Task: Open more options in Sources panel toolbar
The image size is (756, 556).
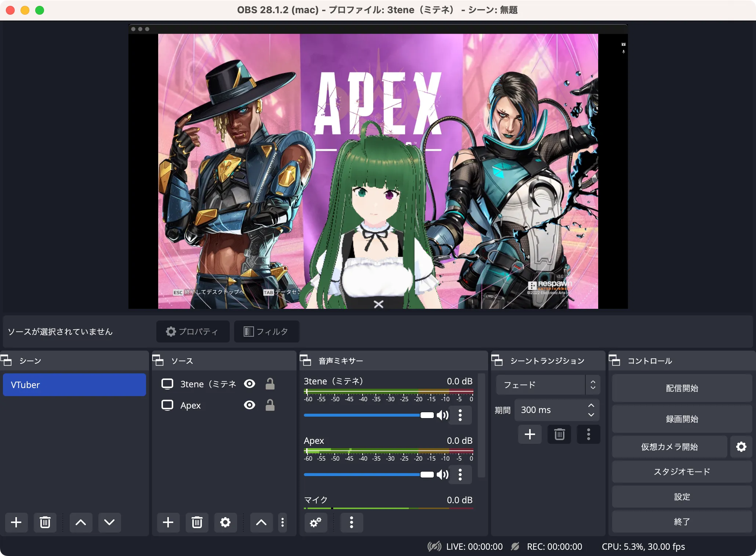Action: tap(283, 522)
